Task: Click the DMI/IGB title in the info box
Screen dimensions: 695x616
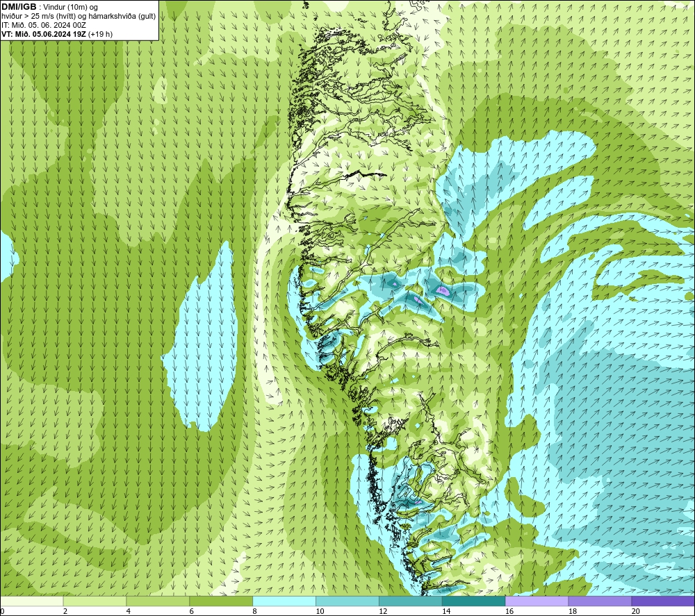Action: click(19, 7)
